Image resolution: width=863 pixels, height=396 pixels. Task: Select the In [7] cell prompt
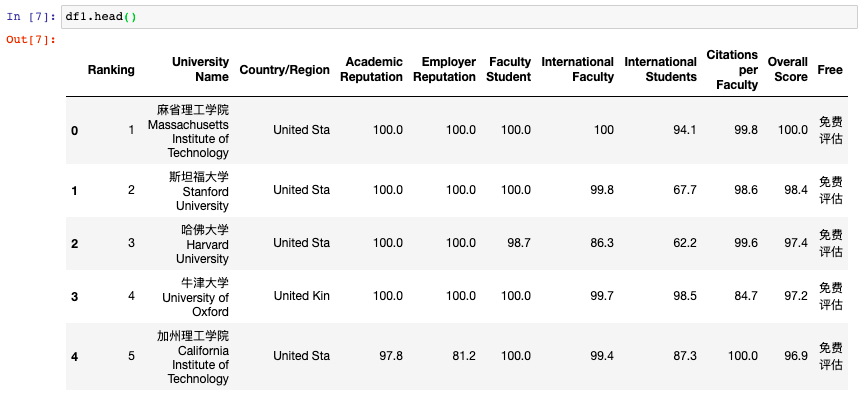click(x=31, y=17)
